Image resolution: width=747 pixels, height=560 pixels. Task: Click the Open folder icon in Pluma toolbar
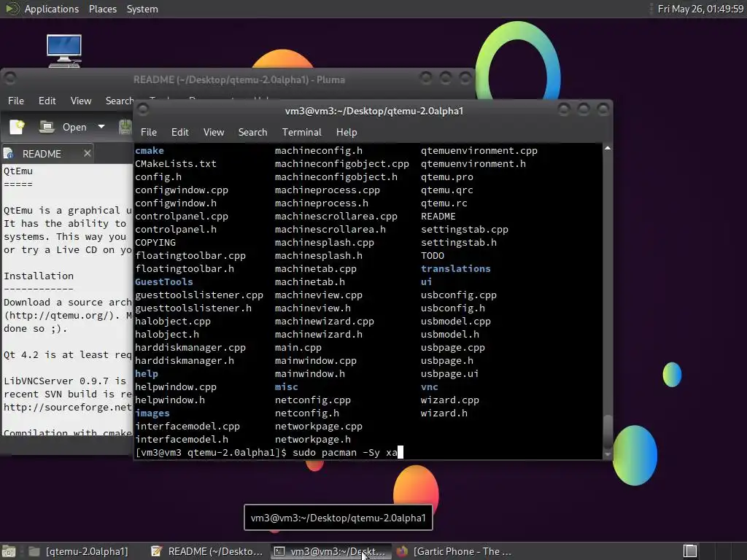[47, 127]
